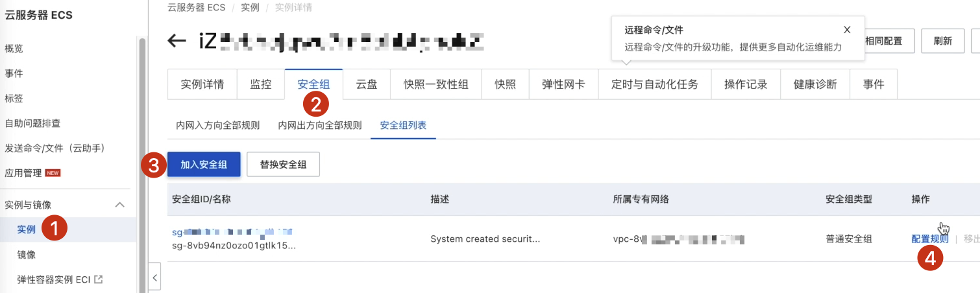Click the 'System created securit...' description
This screenshot has width=980, height=293.
pos(485,239)
